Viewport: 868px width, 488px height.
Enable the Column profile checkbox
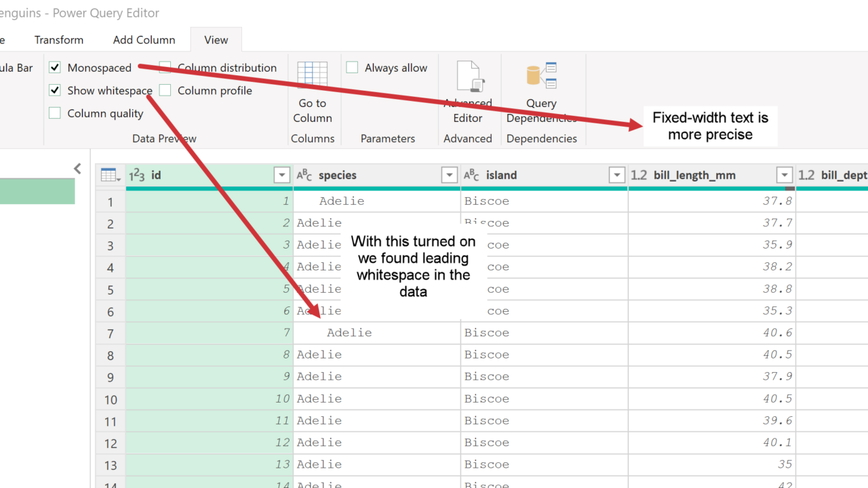[165, 90]
